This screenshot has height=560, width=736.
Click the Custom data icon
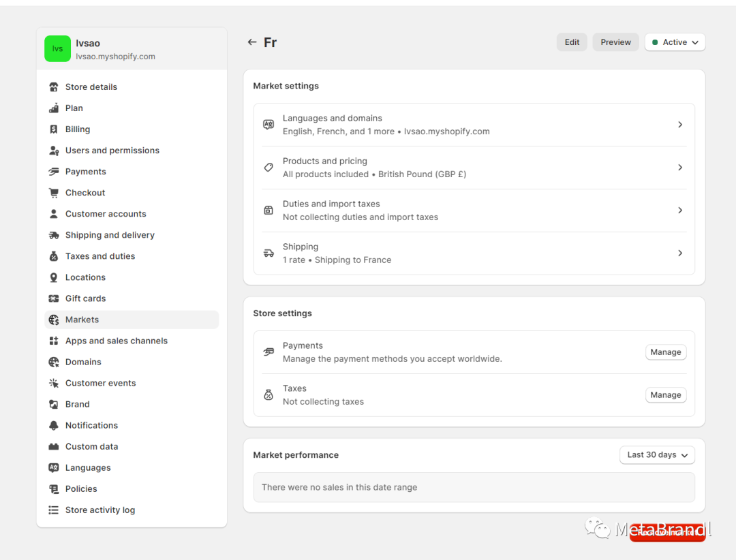pos(54,446)
